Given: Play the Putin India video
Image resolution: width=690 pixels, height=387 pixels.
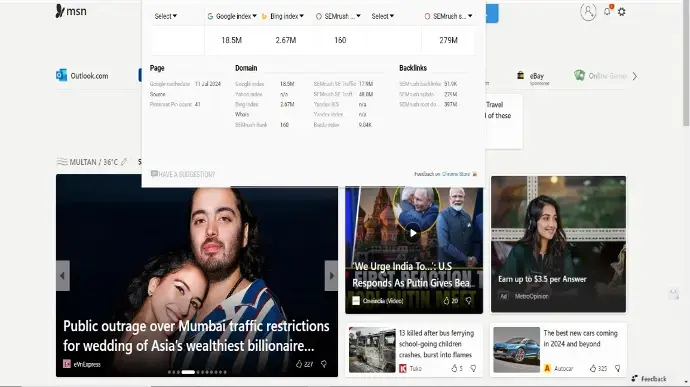Looking at the screenshot, I should pos(413,233).
